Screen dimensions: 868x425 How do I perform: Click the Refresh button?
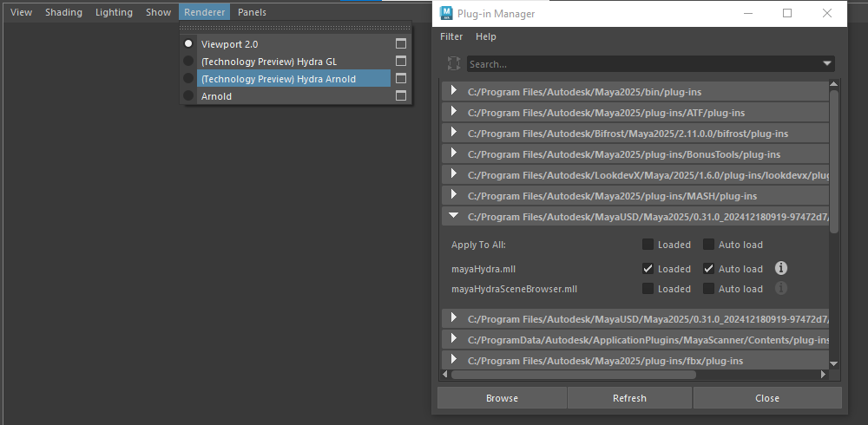coord(629,398)
